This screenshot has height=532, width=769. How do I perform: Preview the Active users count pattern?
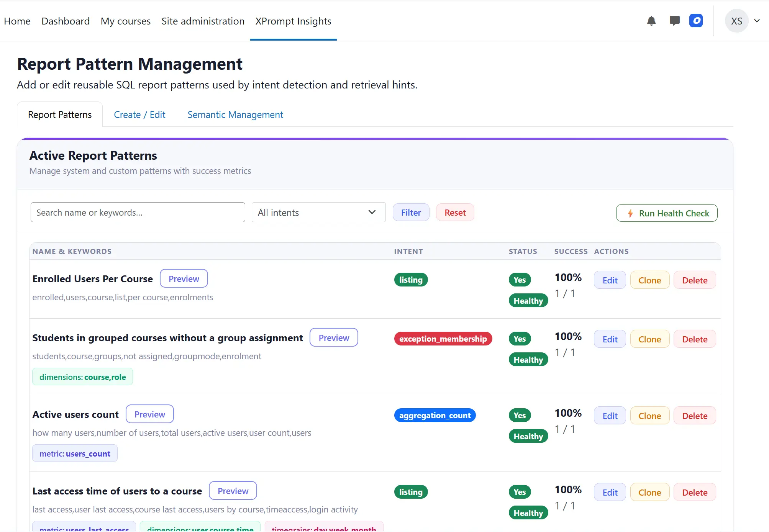click(150, 414)
